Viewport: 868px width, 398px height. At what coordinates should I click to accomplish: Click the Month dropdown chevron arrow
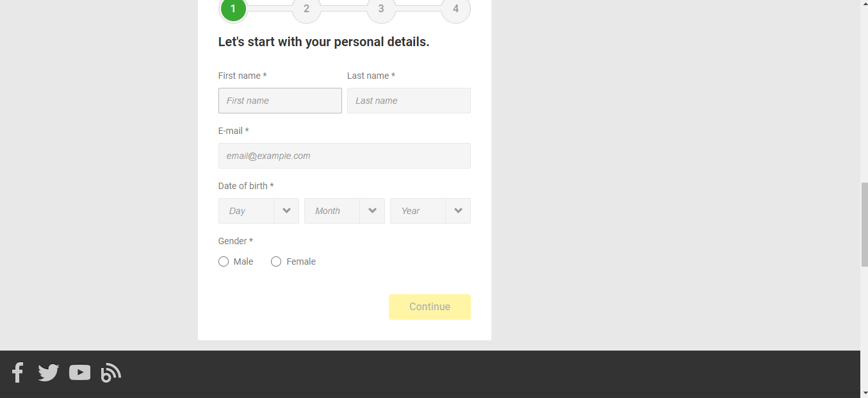tap(372, 211)
